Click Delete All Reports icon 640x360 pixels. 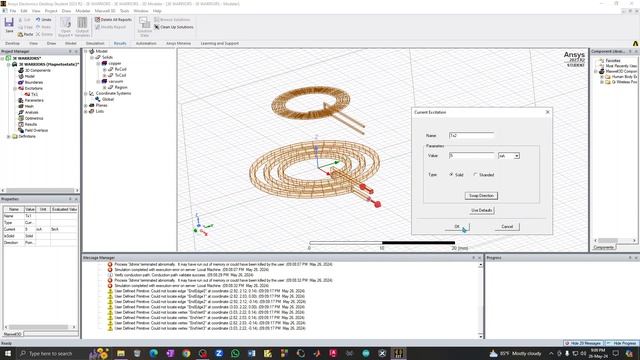(98, 20)
